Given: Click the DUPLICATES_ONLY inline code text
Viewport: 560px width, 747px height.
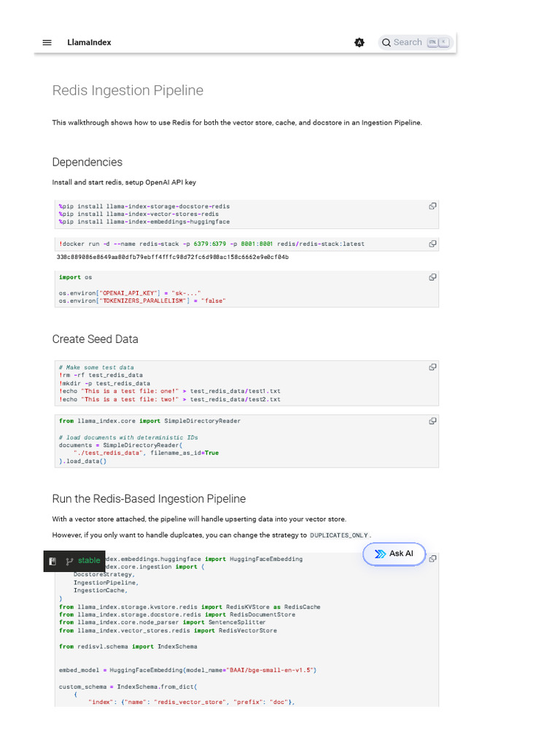Looking at the screenshot, I should coord(339,535).
